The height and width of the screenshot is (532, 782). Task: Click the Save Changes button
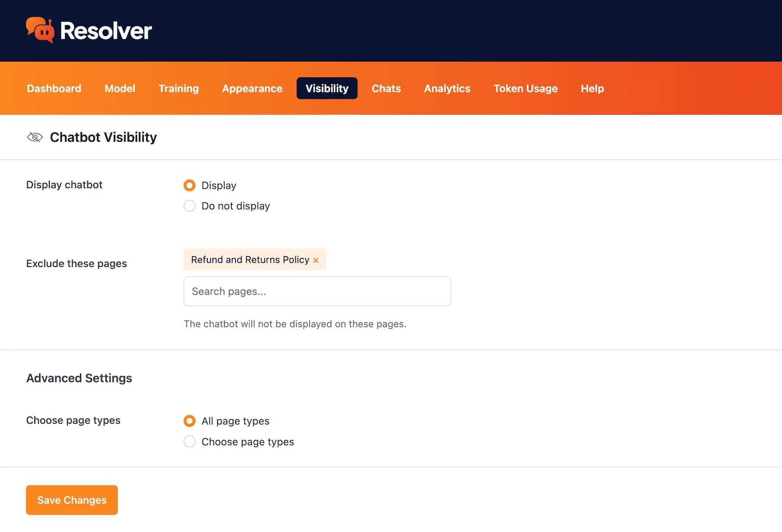[72, 500]
